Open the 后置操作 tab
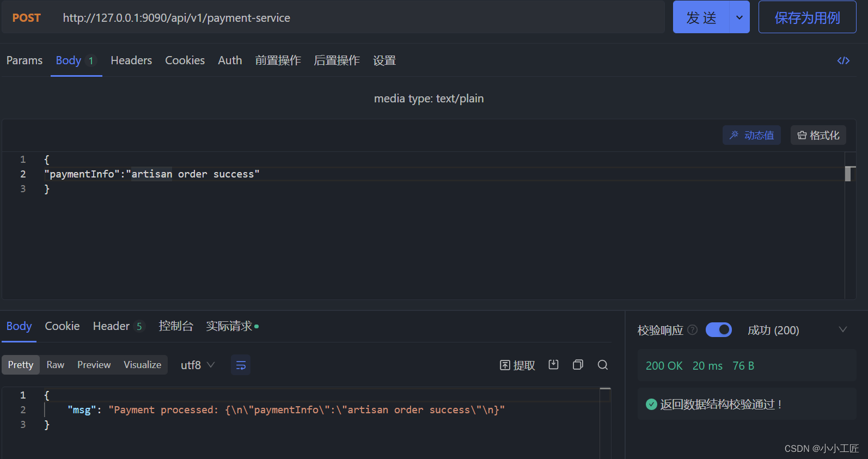Image resolution: width=868 pixels, height=459 pixels. click(x=337, y=60)
